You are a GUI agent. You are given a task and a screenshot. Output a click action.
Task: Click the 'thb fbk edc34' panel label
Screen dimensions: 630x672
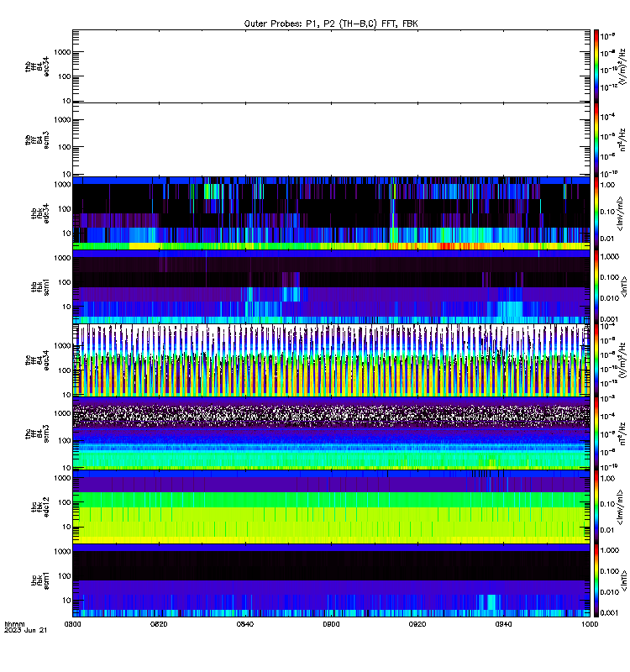40,213
